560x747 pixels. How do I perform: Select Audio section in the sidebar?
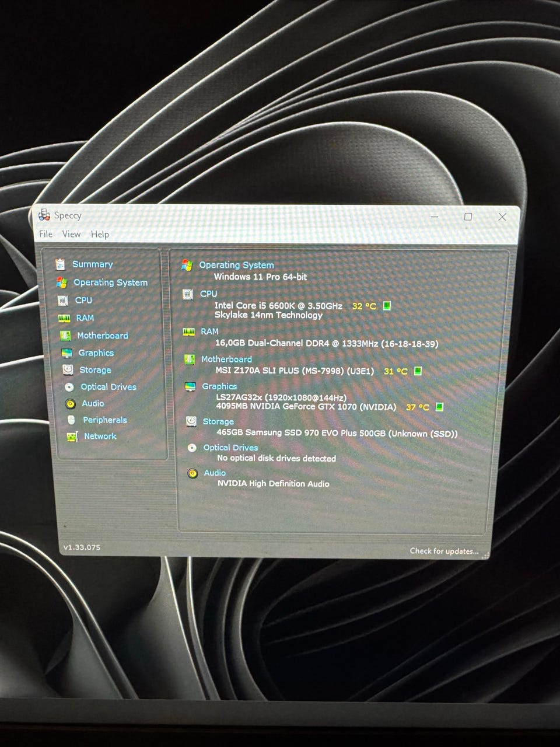[x=93, y=403]
